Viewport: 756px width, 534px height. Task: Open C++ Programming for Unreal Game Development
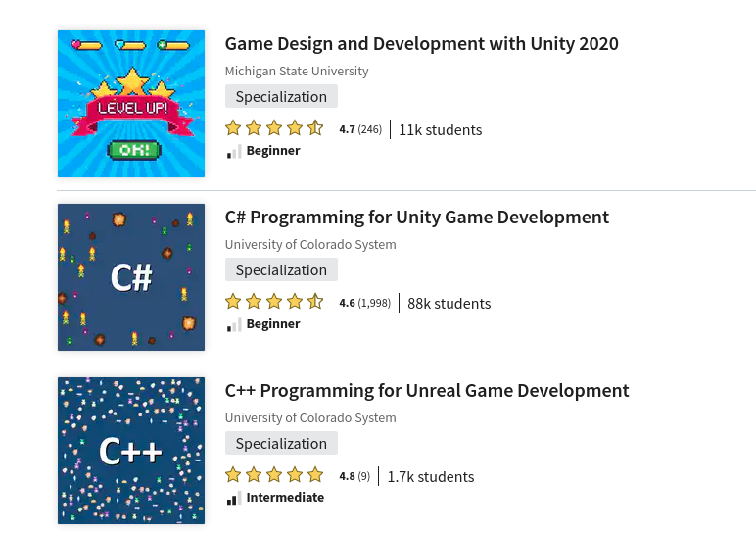coord(427,391)
